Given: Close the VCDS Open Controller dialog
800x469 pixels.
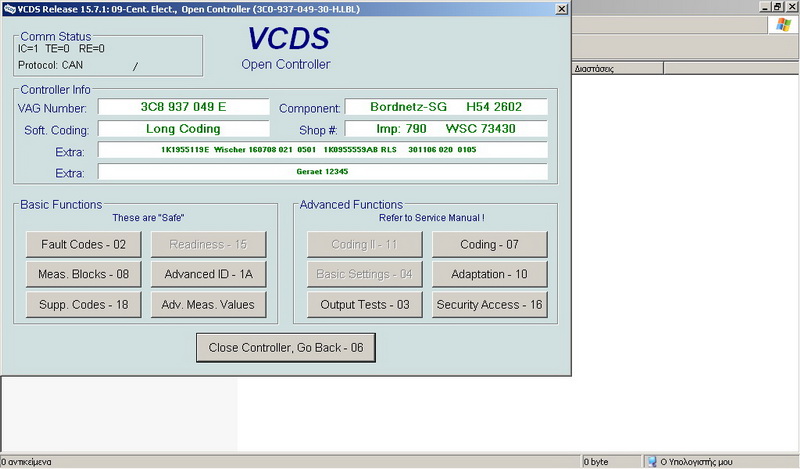Looking at the screenshot, I should click(561, 9).
